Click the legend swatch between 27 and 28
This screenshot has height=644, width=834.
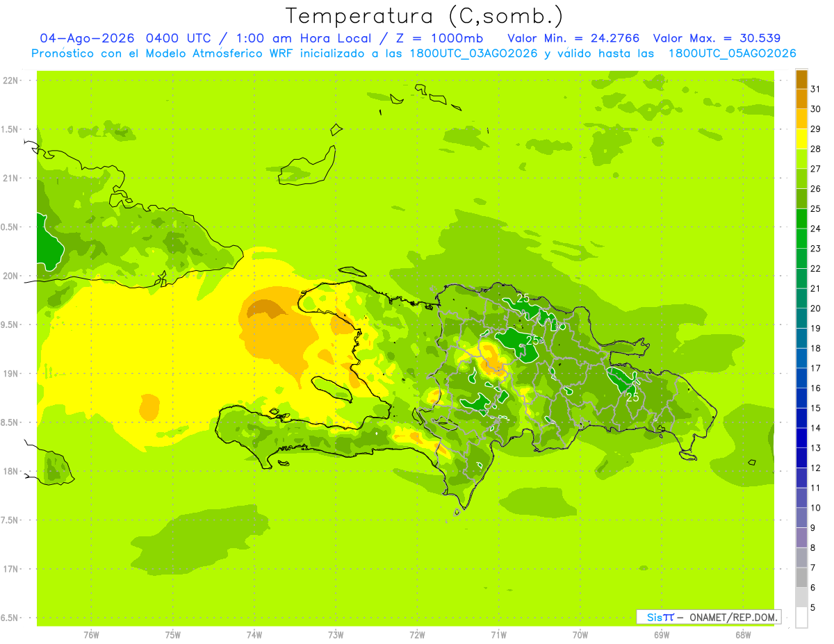[801, 158]
